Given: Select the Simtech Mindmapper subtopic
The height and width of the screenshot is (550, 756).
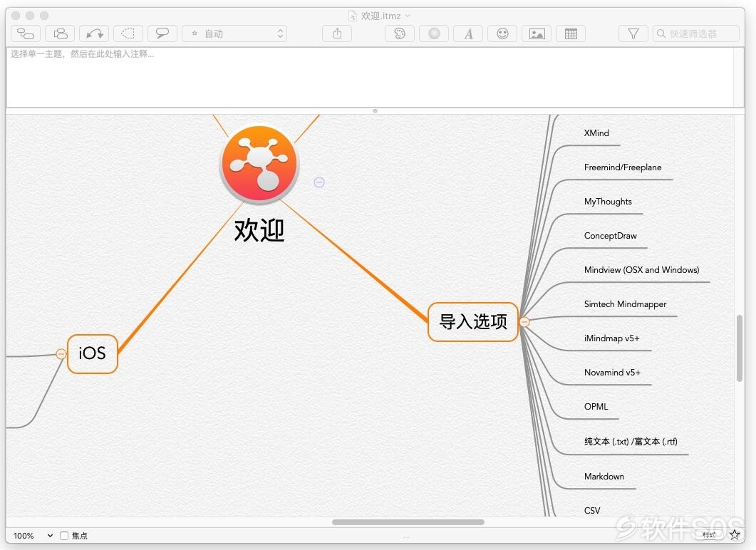Looking at the screenshot, I should tap(626, 304).
